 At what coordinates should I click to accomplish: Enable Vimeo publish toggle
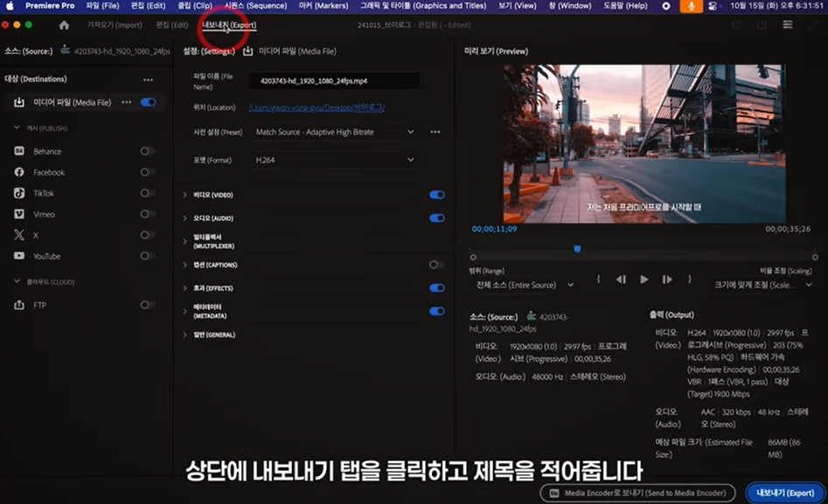pos(148,214)
